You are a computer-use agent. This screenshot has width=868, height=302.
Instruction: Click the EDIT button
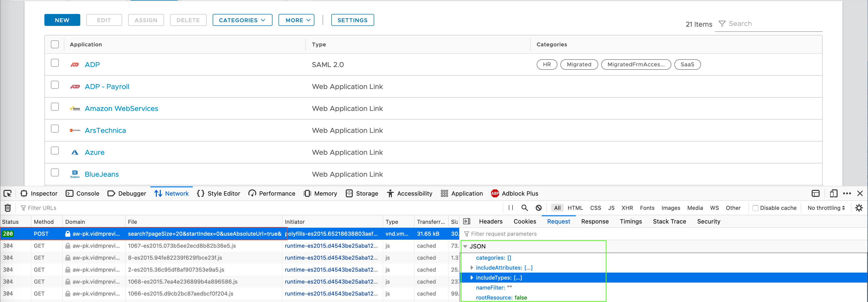(x=104, y=20)
